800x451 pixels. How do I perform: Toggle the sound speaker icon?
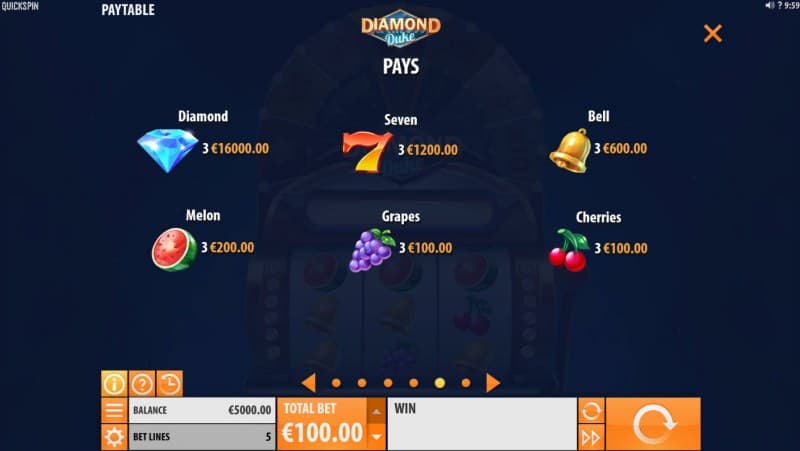tap(769, 6)
